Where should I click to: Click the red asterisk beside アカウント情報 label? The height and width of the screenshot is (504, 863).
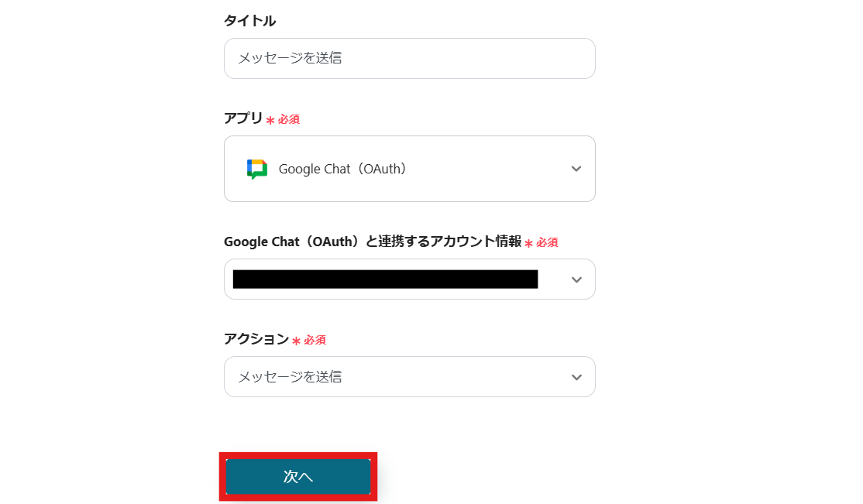[529, 243]
